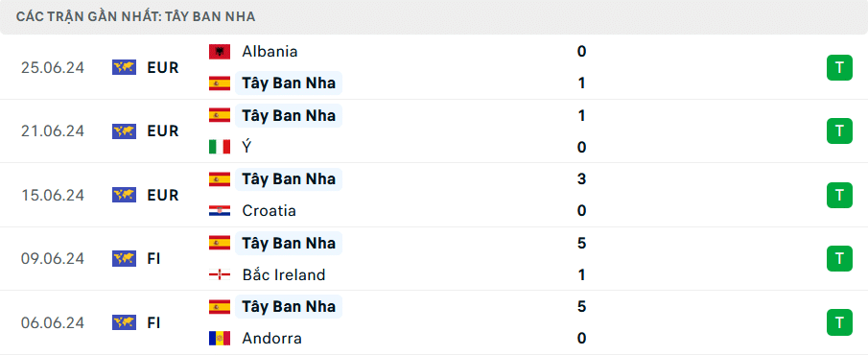The image size is (868, 355).
Task: Click the Croatia flag icon
Action: point(220,211)
